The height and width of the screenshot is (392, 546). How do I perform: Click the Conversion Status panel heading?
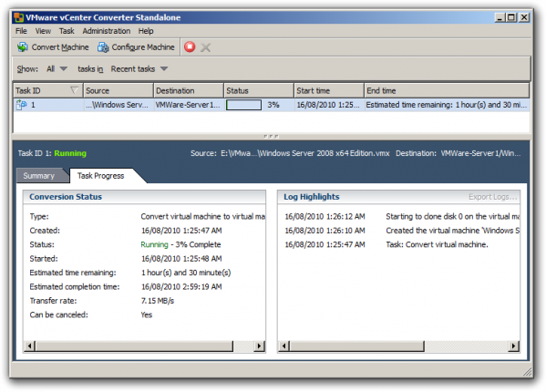pos(66,197)
